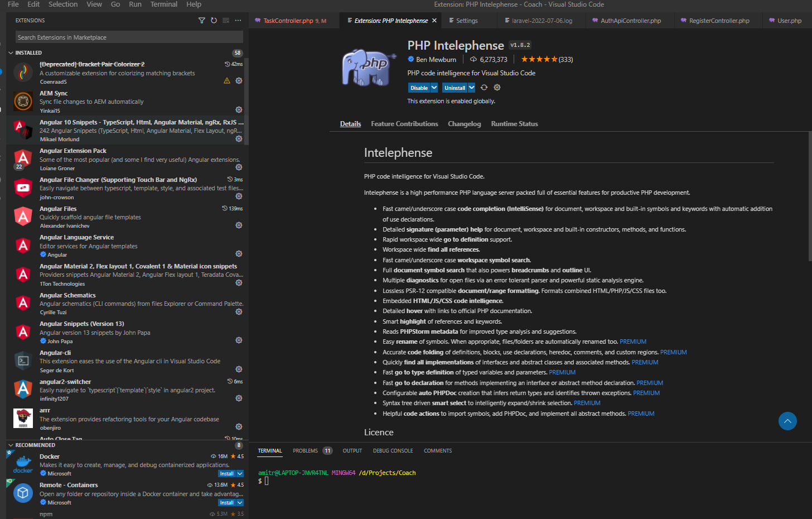Open the Install dropdown for Docker extension

240,473
